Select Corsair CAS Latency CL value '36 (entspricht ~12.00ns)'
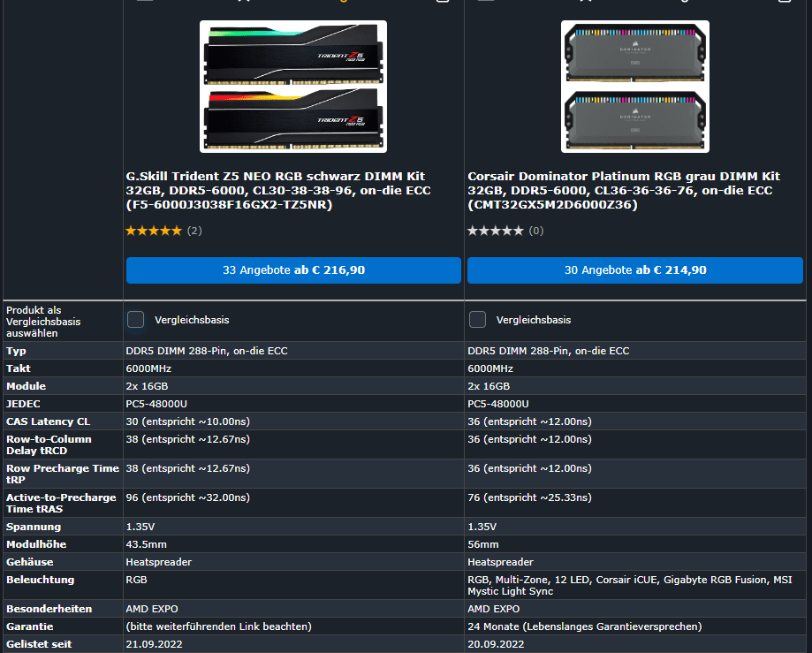The height and width of the screenshot is (653, 812). (x=530, y=421)
